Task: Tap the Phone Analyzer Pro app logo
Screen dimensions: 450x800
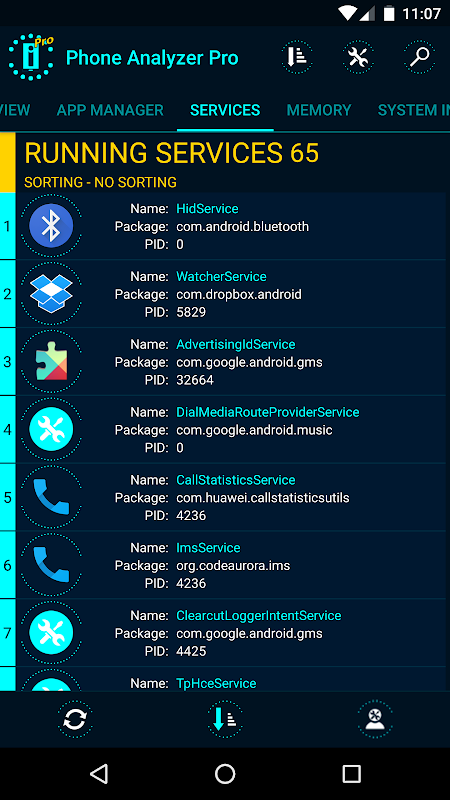Action: [x=31, y=57]
